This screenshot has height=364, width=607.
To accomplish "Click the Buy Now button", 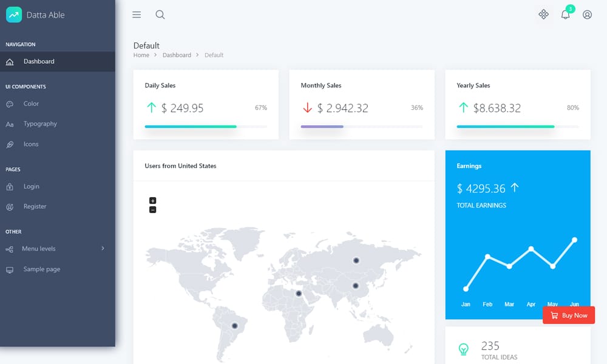I will tap(569, 315).
